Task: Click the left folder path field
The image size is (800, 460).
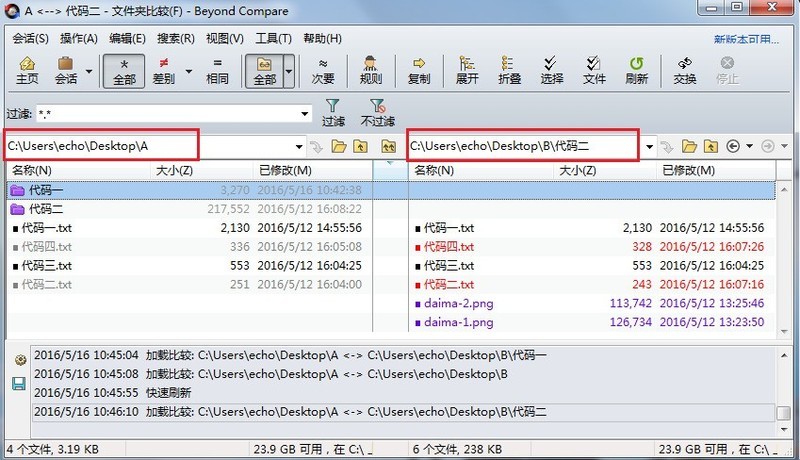Action: (148, 146)
